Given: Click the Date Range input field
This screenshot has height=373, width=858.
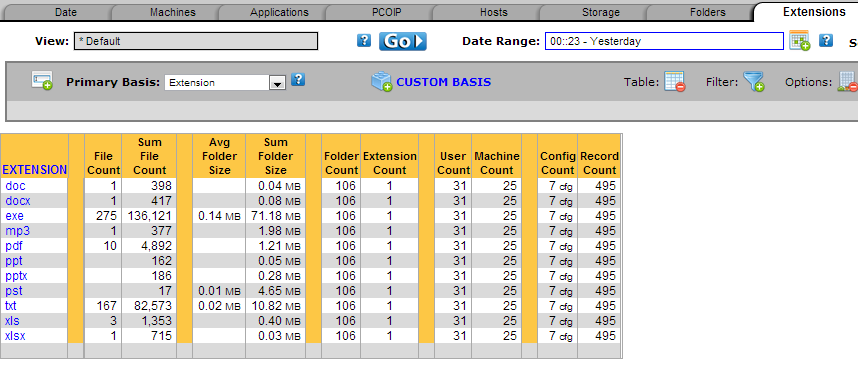Looking at the screenshot, I should (664, 41).
